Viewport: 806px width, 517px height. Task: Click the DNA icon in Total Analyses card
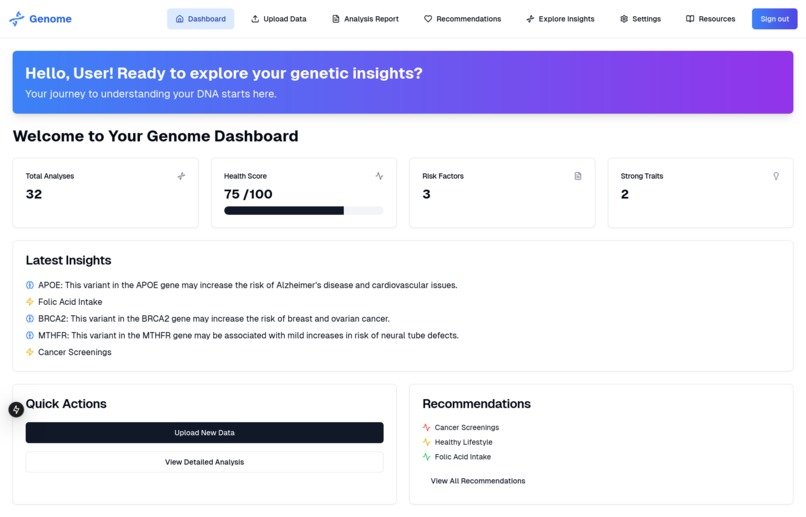click(x=181, y=176)
